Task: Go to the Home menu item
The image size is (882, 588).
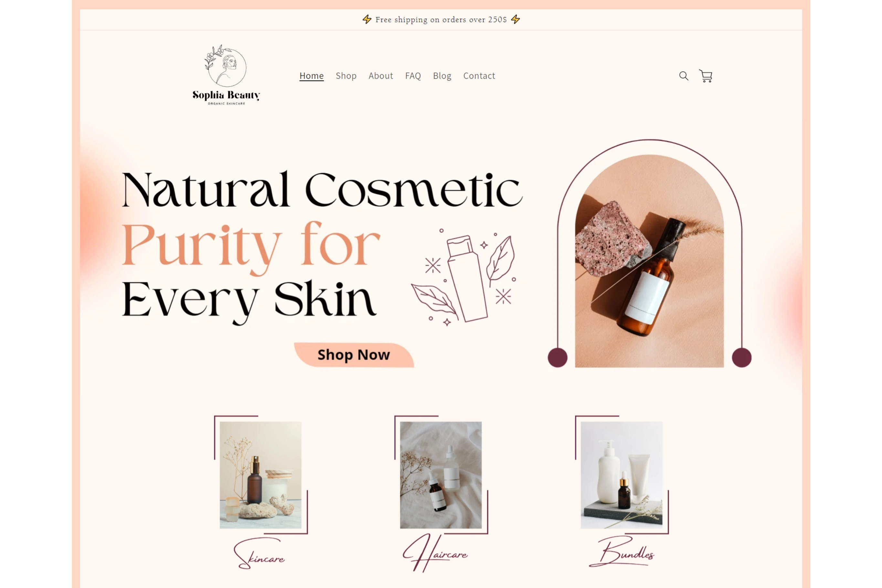Action: point(311,76)
